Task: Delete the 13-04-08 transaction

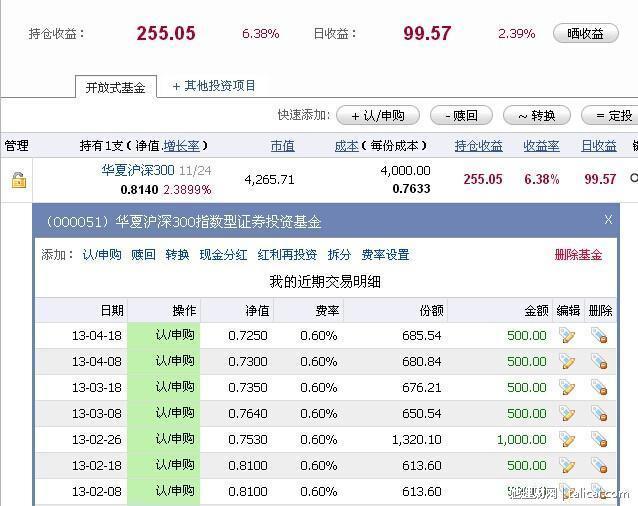Action: [599, 362]
